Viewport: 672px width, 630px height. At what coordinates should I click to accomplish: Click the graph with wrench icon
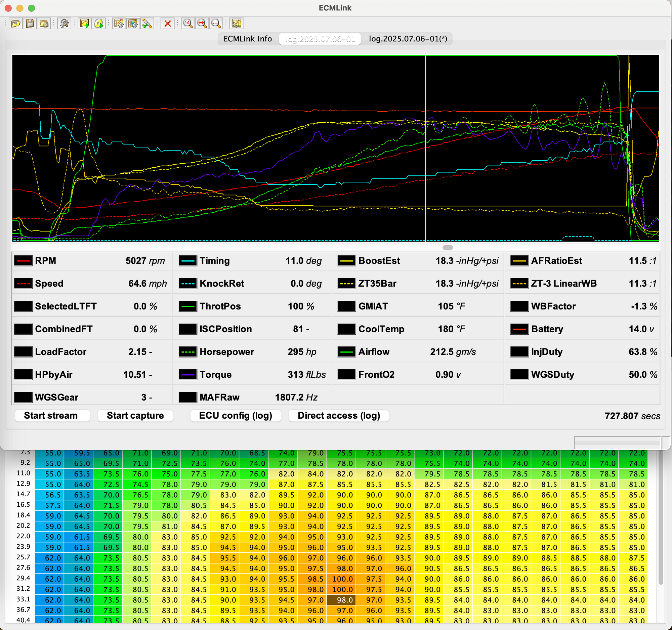coord(237,24)
